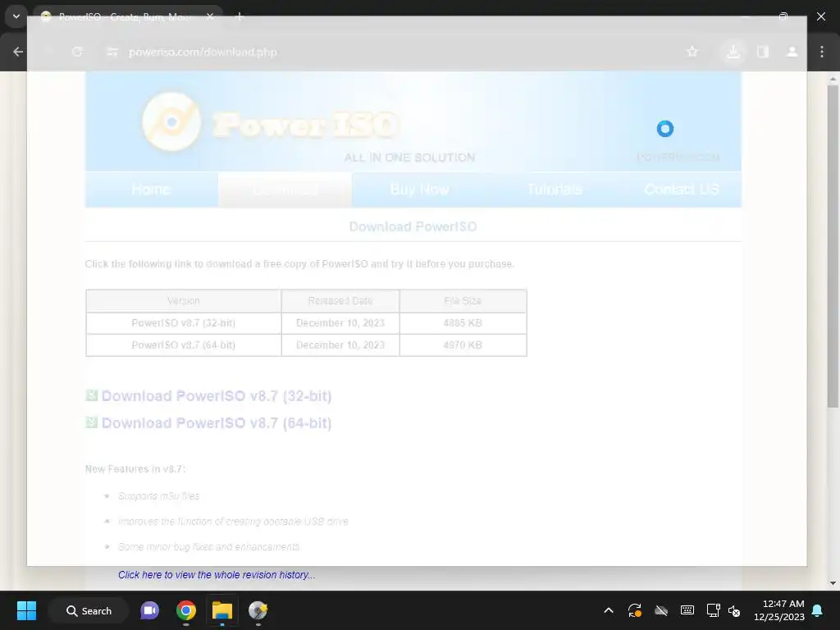Click the poweriso.com/download.php address bar
This screenshot has width=840, height=630.
coord(203,52)
